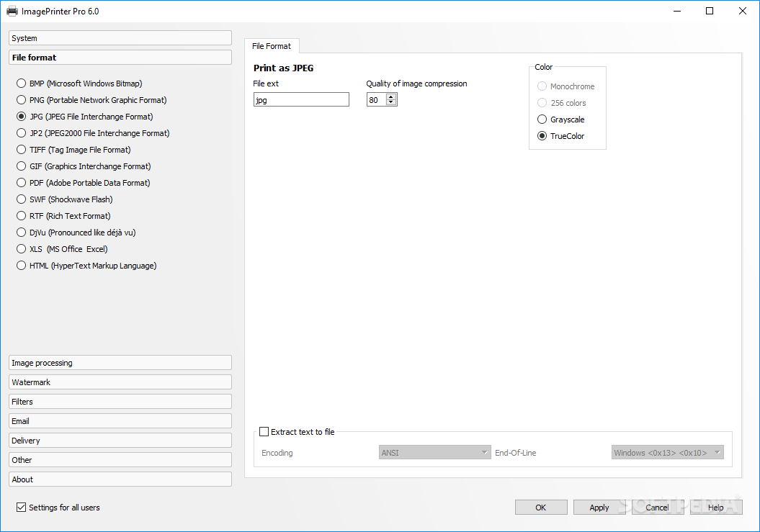Toggle Settings for all users checkbox
Viewport: 760px width, 532px height.
click(22, 507)
